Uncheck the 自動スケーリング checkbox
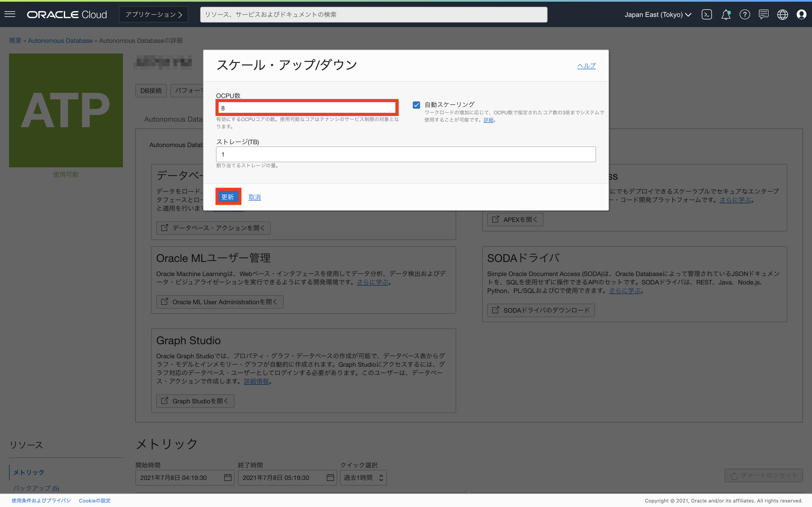Viewport: 812px width, 507px height. pos(416,105)
